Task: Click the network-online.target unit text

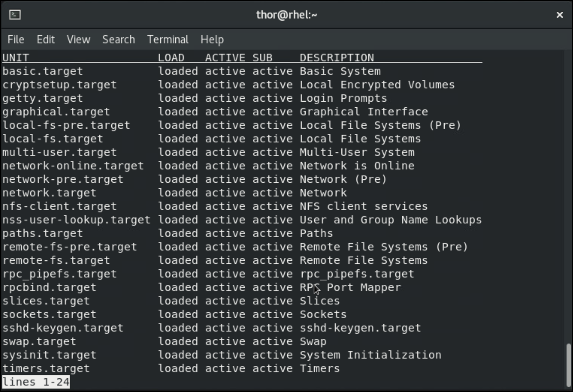Action: 73,166
